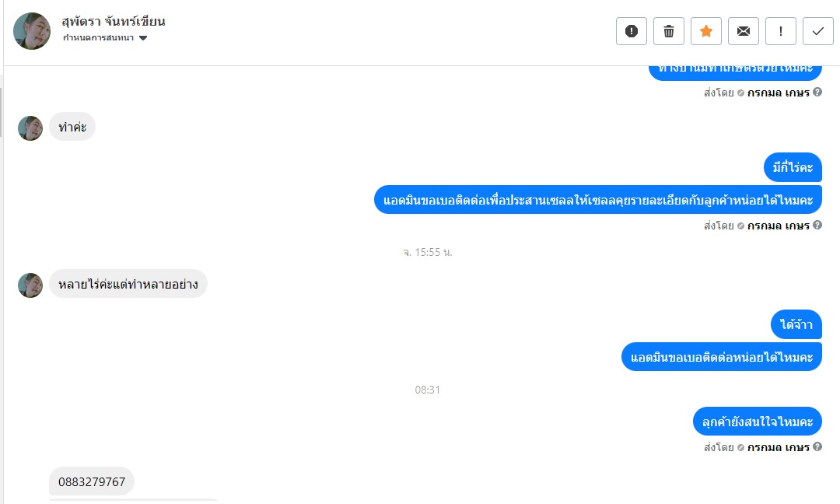
Task: Click help icon after the phone request message
Action: coord(817,225)
